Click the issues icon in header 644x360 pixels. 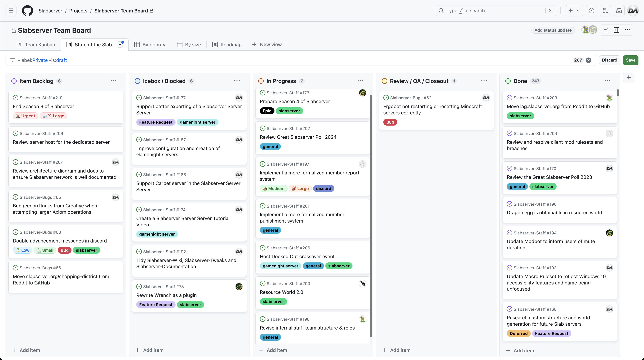[x=591, y=11]
